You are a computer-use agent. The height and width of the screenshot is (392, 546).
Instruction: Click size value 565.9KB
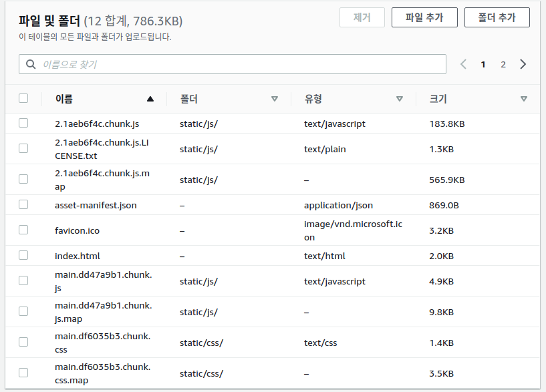[x=447, y=180]
